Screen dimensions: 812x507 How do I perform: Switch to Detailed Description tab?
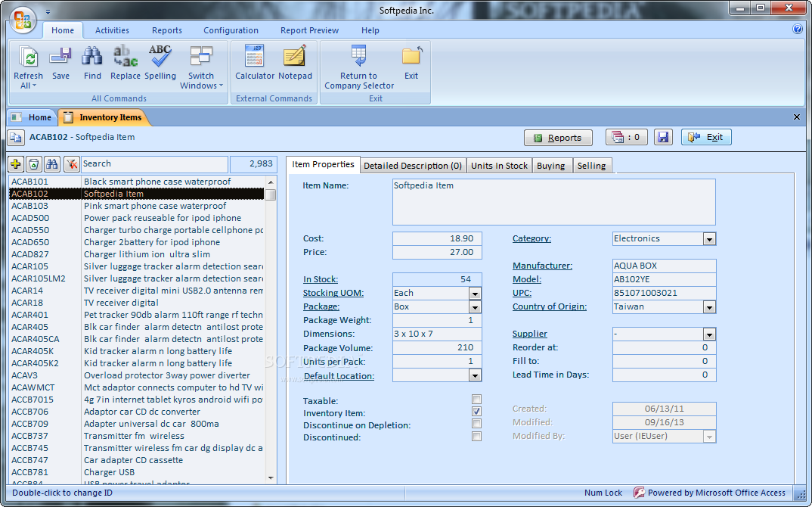point(413,166)
